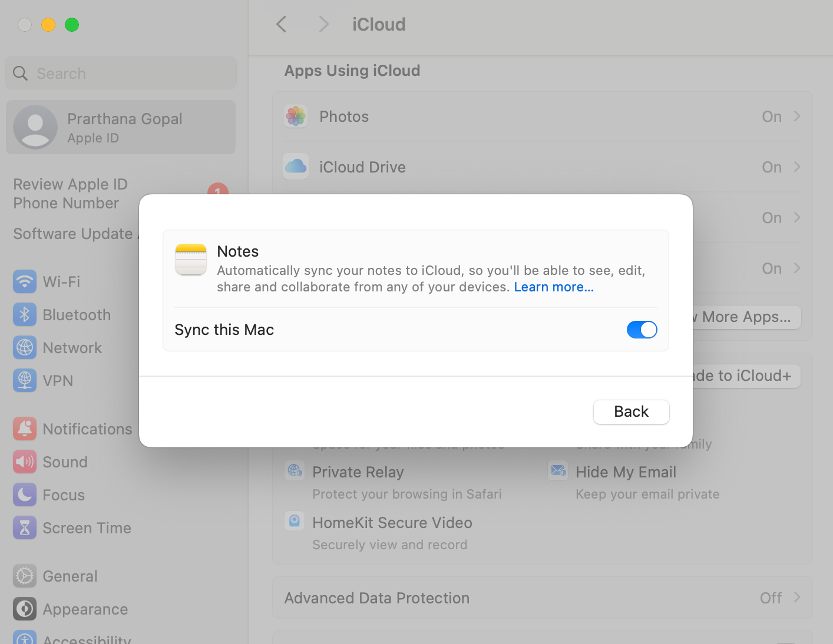
Task: Toggle off Sync this Mac
Action: (642, 330)
